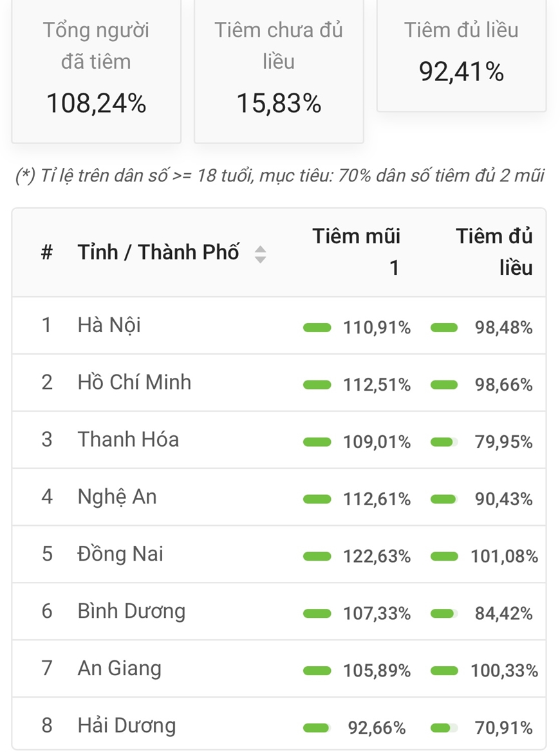This screenshot has width=560, height=755.
Task: Select the An Giang row
Action: click(279, 669)
